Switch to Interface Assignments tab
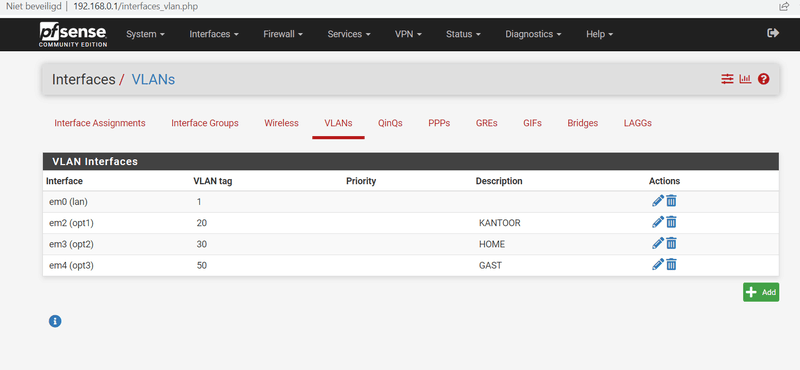Screen dimensions: 800x370 [x=100, y=123]
